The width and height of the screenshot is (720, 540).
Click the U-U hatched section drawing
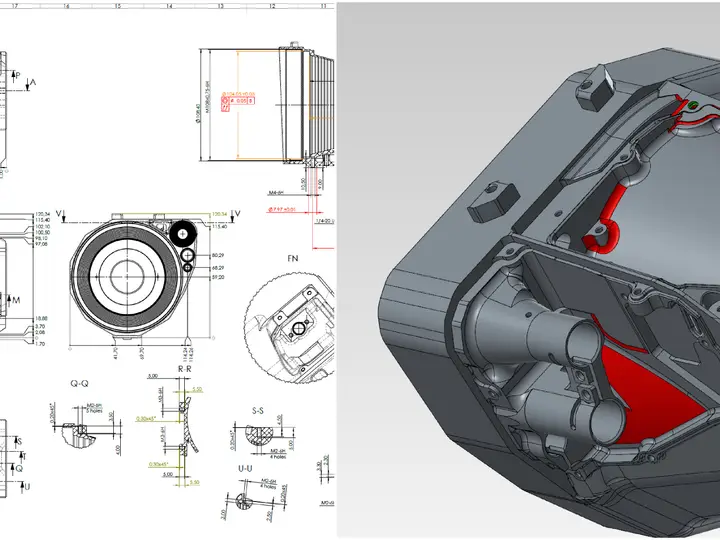[243, 501]
